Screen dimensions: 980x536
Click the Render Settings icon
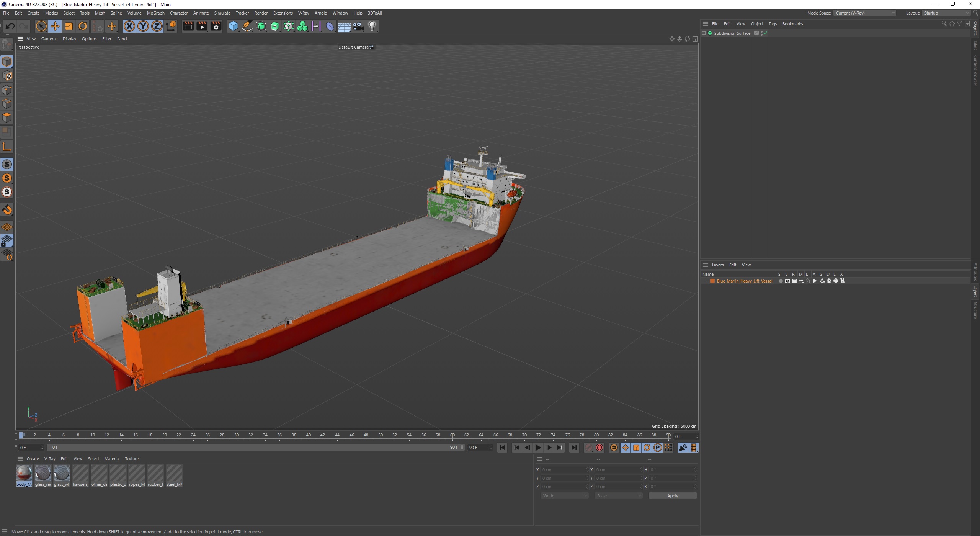tap(216, 26)
